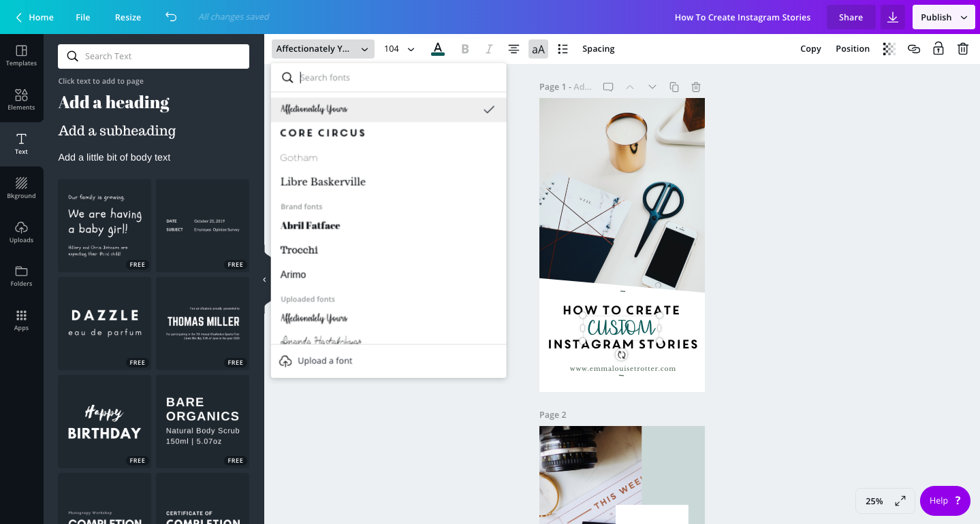Toggle italic formatting
Viewport: 980px width, 524px height.
click(489, 49)
